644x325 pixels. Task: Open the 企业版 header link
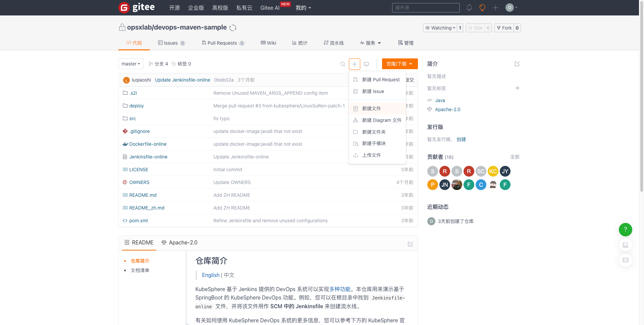[196, 8]
